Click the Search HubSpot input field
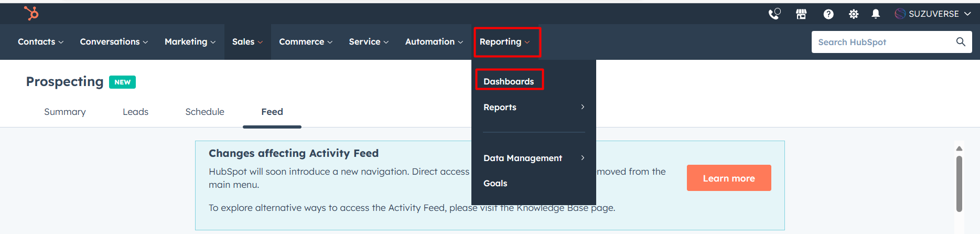 click(x=881, y=42)
